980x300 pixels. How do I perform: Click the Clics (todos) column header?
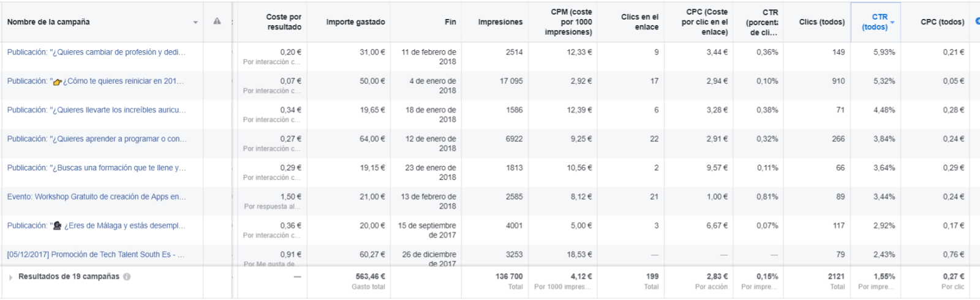pyautogui.click(x=822, y=22)
